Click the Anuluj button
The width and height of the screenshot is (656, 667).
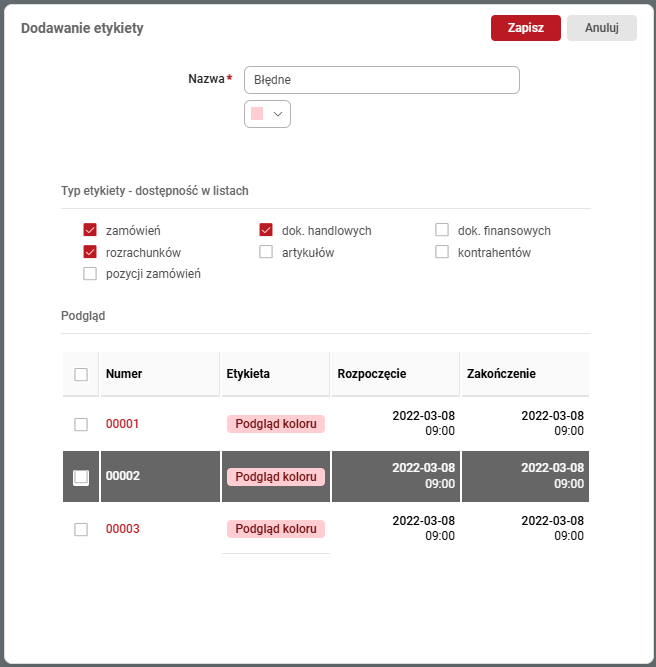[601, 28]
